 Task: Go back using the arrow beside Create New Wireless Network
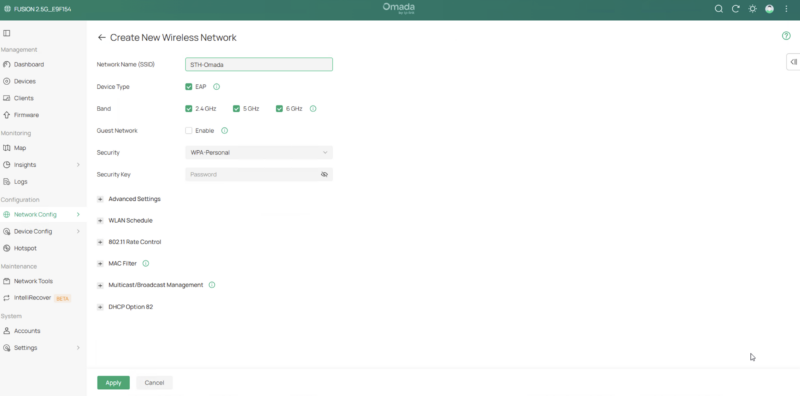point(102,37)
